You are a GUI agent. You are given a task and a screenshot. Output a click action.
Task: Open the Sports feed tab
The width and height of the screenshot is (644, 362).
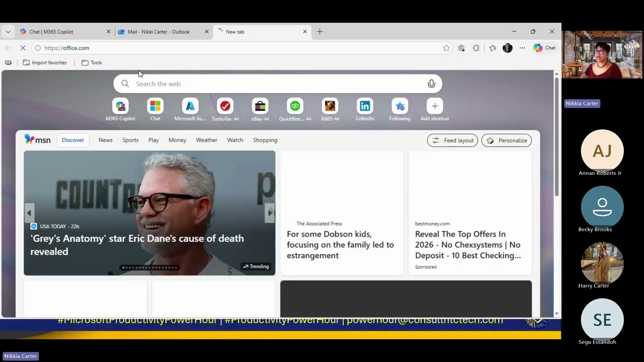click(x=130, y=140)
